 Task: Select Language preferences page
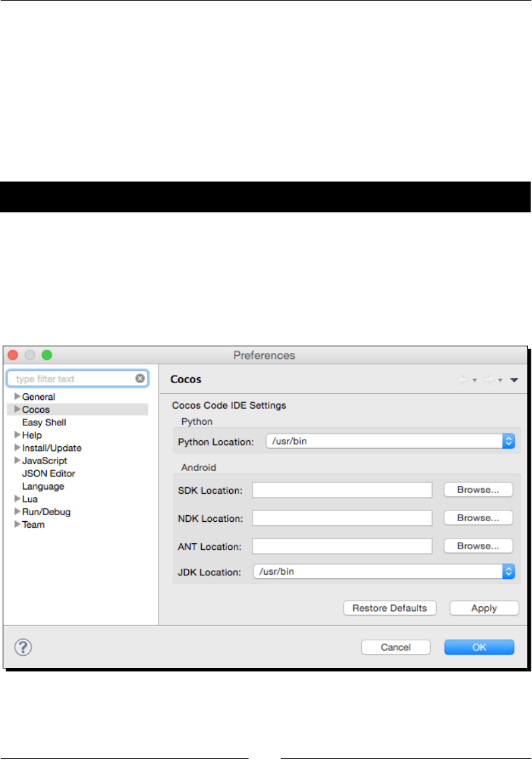[43, 486]
